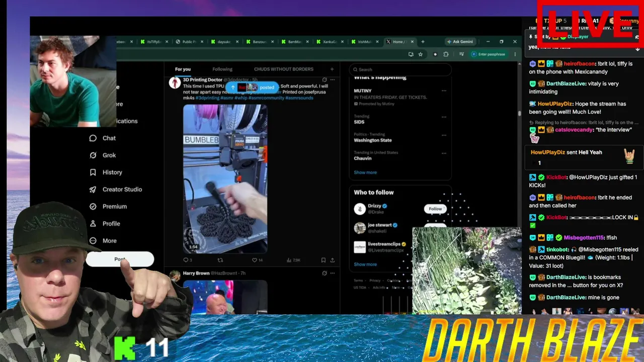This screenshot has width=644, height=362.
Task: Click catslovecandy username in chat
Action: (574, 130)
